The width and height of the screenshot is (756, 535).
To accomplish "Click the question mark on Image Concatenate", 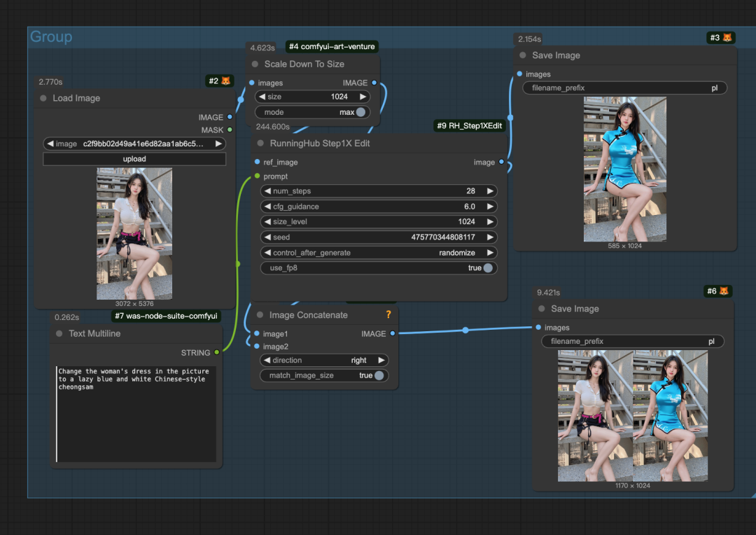I will tap(388, 315).
